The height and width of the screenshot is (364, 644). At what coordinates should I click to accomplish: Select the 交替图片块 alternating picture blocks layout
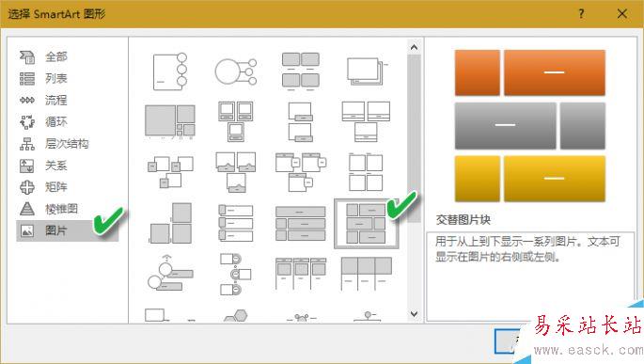coord(367,224)
